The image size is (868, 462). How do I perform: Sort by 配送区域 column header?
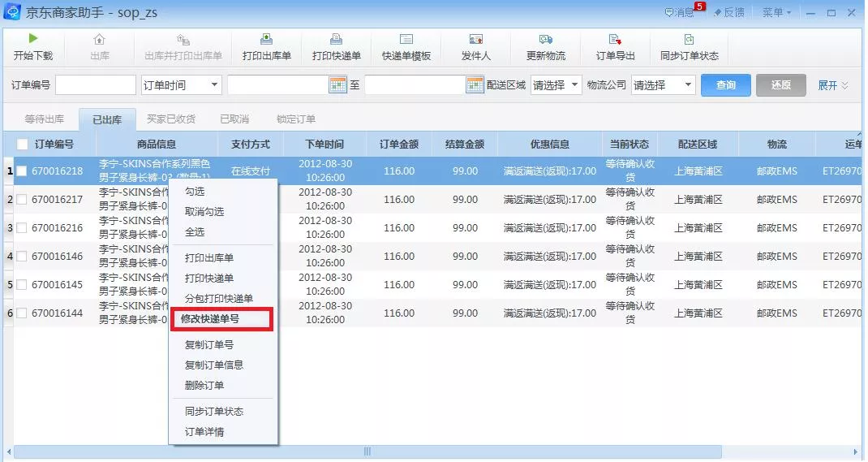[698, 144]
